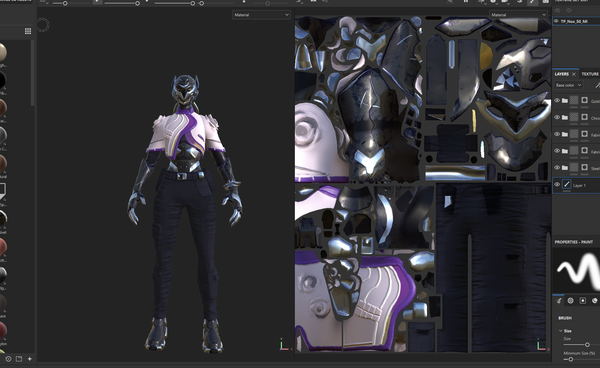This screenshot has width=600, height=368.
Task: Click the Properties - Paint panel title
Action: (x=574, y=242)
